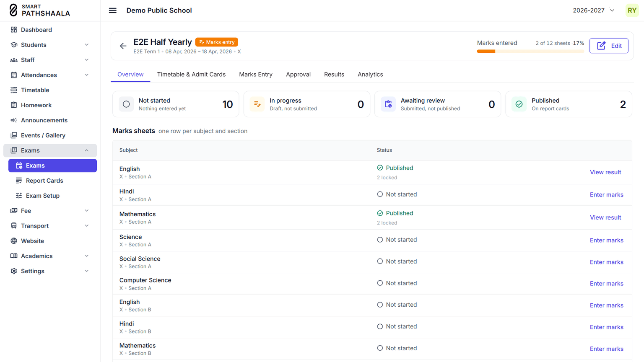Image resolution: width=644 pixels, height=362 pixels.
Task: View result for English Section A
Action: tap(605, 172)
